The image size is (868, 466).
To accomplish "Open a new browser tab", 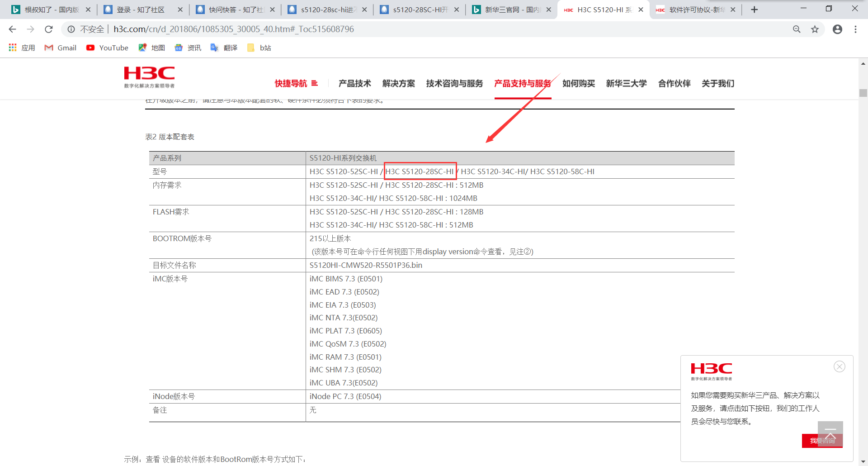I will (x=754, y=10).
